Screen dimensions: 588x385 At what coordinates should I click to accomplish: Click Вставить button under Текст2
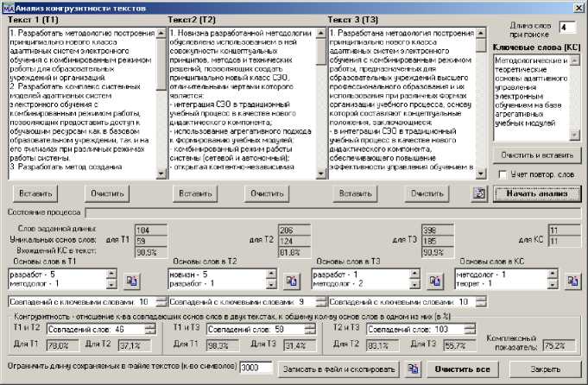(x=195, y=193)
